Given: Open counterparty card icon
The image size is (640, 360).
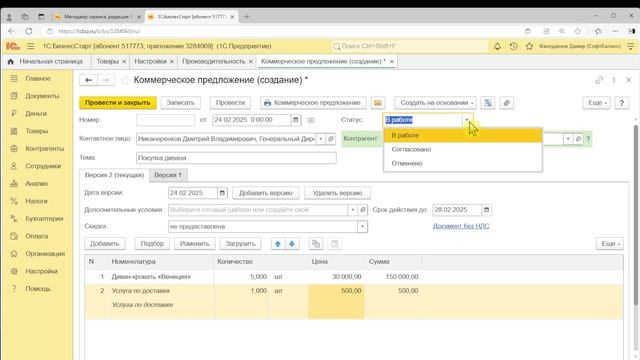Looking at the screenshot, I should tap(578, 139).
